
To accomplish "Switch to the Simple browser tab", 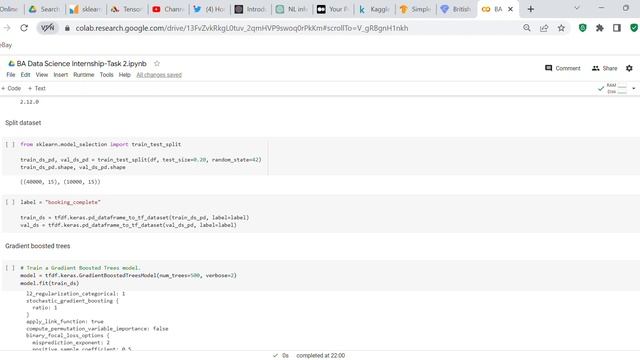I will (x=416, y=9).
